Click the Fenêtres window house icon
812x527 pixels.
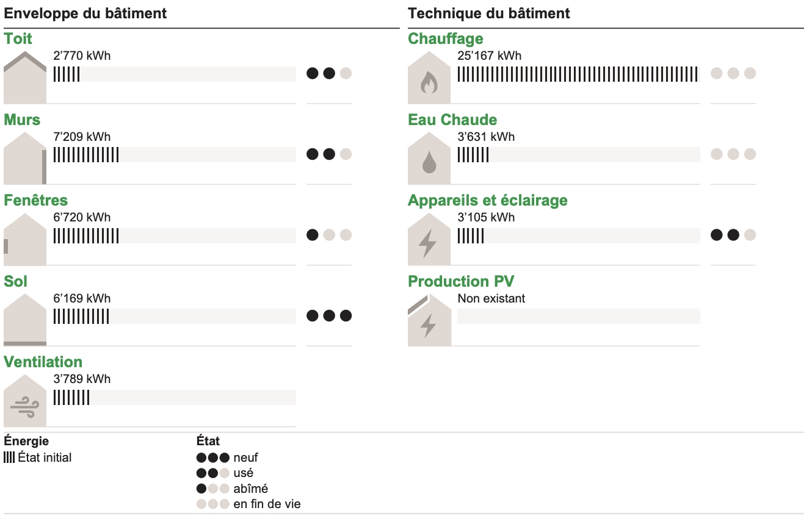click(25, 239)
